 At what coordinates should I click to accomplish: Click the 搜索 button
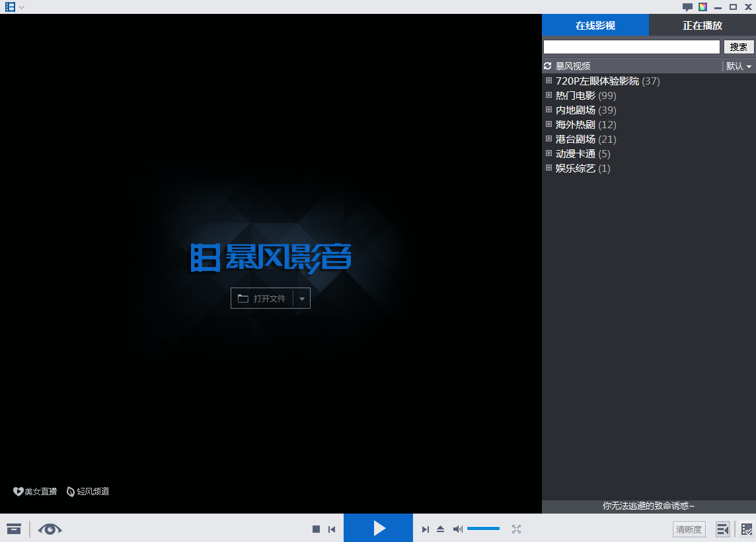click(739, 47)
